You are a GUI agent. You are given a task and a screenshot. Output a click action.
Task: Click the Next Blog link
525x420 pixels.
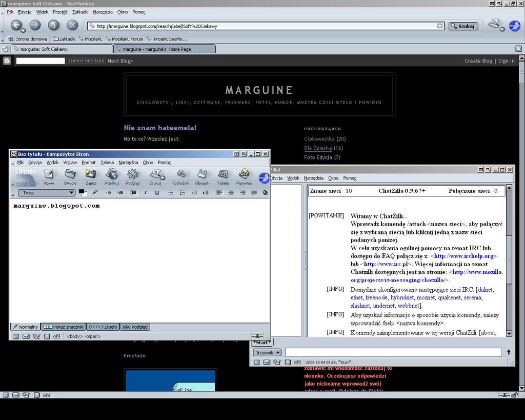pos(120,61)
